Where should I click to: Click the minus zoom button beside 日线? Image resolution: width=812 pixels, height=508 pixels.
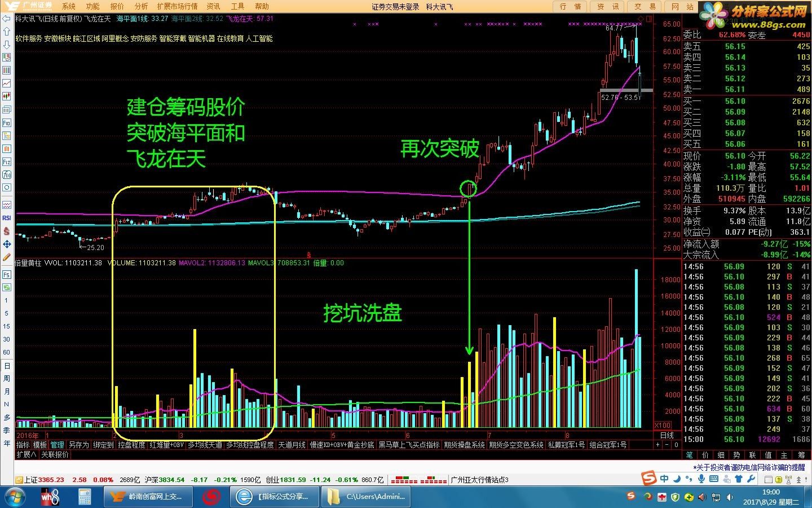point(667,445)
